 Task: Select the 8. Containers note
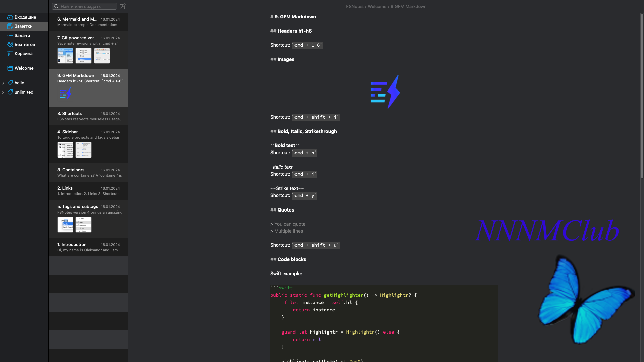[88, 172]
